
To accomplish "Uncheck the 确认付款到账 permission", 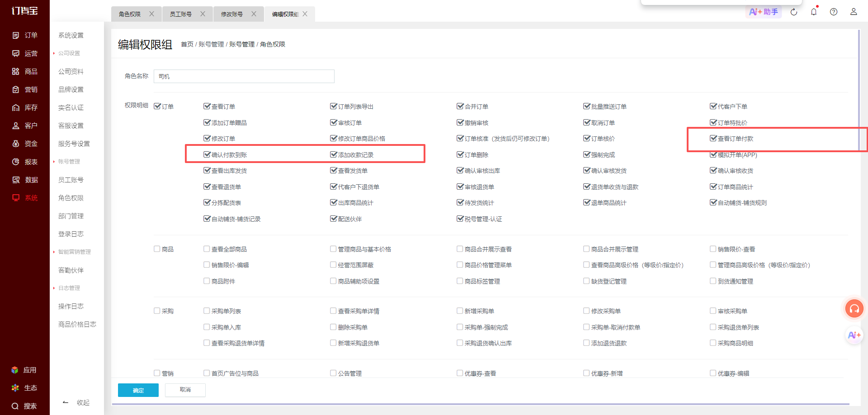I will point(207,154).
